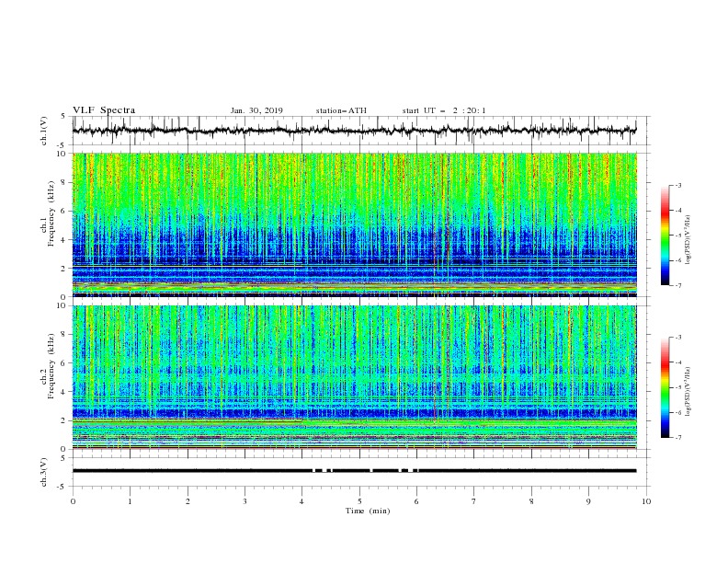Image resolution: width=728 pixels, height=563 pixels.
Task: Click the ch.1 spectrogram color scale bar
Action: pos(665,235)
